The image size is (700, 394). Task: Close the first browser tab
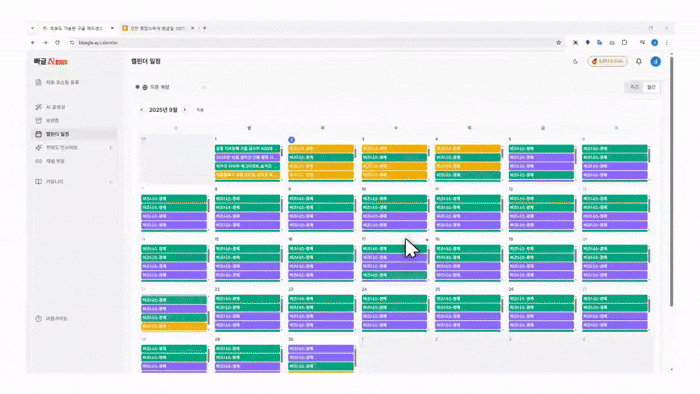click(x=112, y=28)
